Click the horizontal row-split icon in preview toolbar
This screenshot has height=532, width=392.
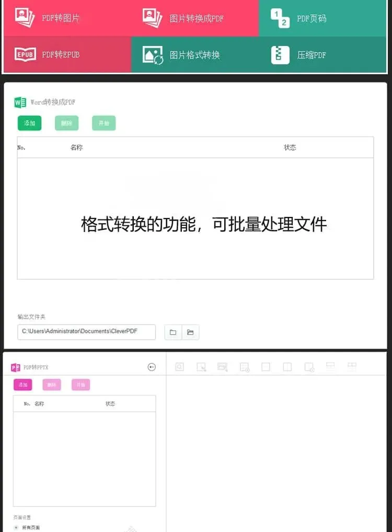tap(330, 366)
